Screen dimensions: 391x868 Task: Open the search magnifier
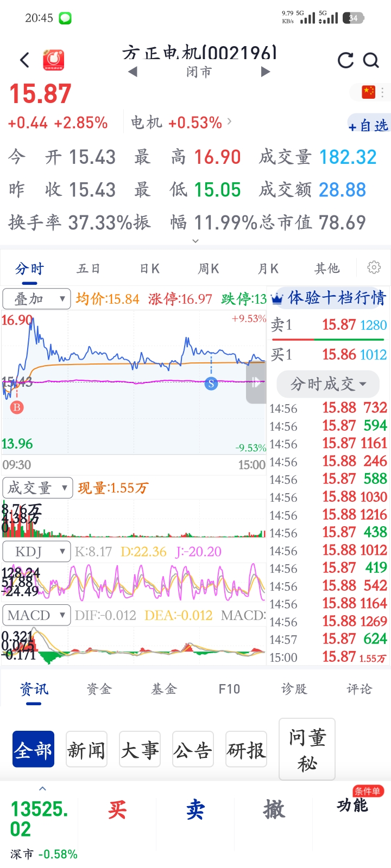pos(371,60)
